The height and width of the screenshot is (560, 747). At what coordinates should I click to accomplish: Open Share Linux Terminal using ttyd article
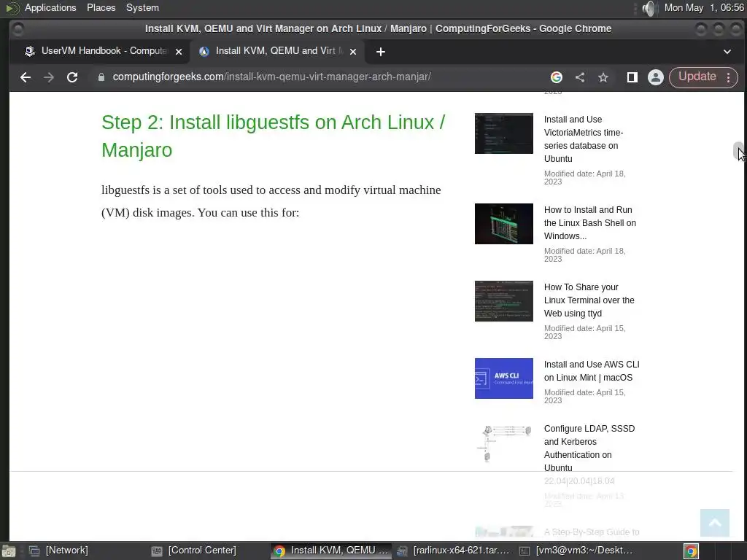(x=589, y=300)
